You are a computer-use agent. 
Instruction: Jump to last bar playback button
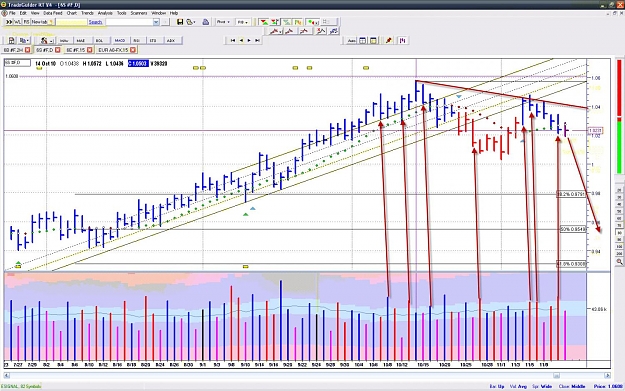[257, 40]
